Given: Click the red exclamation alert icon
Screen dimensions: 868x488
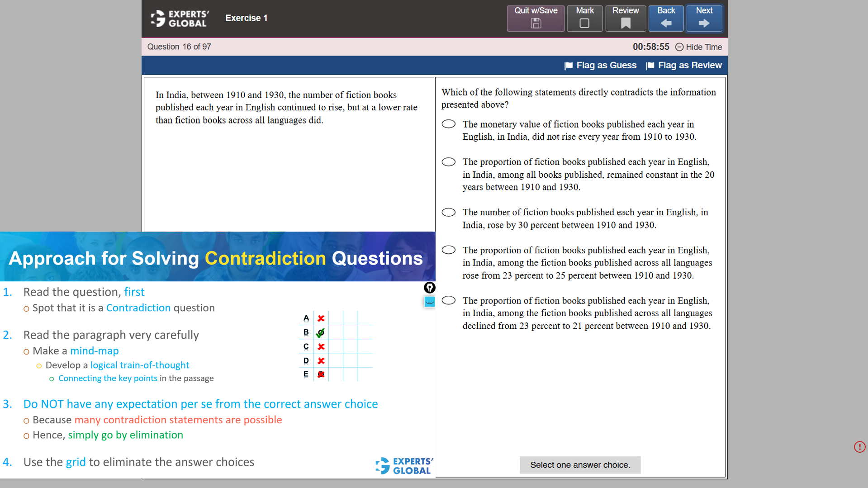Looking at the screenshot, I should (859, 447).
